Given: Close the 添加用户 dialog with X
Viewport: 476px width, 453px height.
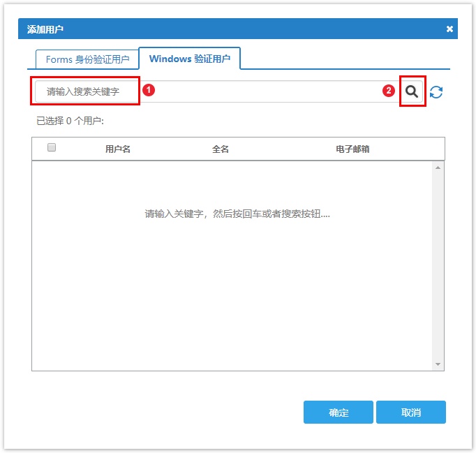Looking at the screenshot, I should tap(449, 29).
